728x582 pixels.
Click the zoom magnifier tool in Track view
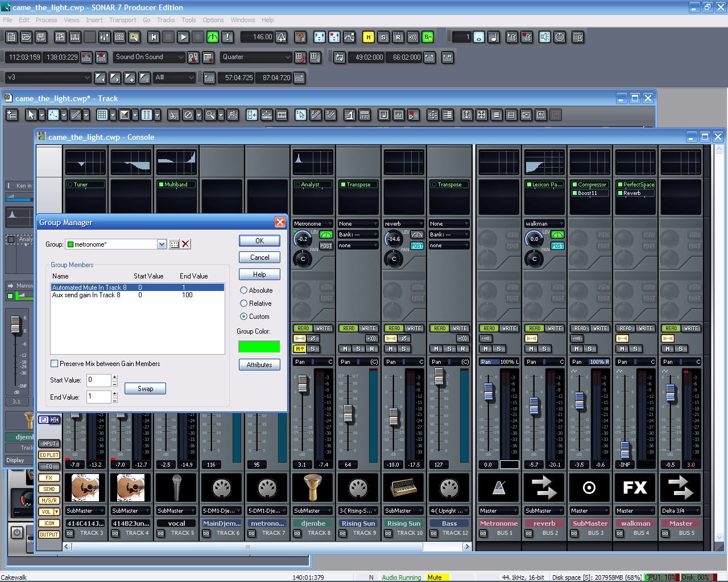point(210,115)
